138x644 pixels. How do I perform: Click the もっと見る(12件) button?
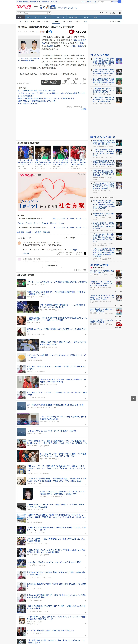click(52, 266)
